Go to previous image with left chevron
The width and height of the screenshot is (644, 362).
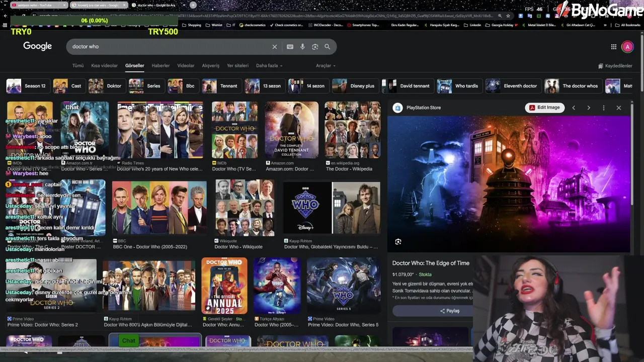pyautogui.click(x=574, y=108)
